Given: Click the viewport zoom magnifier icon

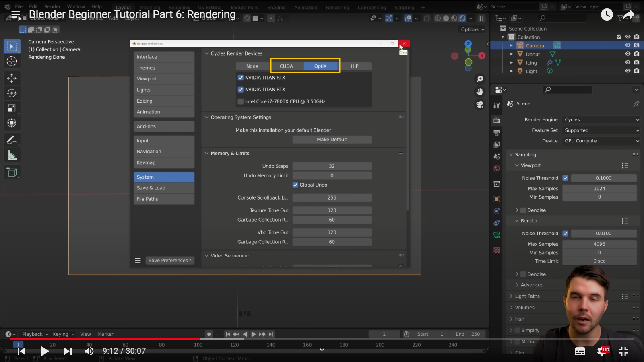Looking at the screenshot, I should click(480, 79).
